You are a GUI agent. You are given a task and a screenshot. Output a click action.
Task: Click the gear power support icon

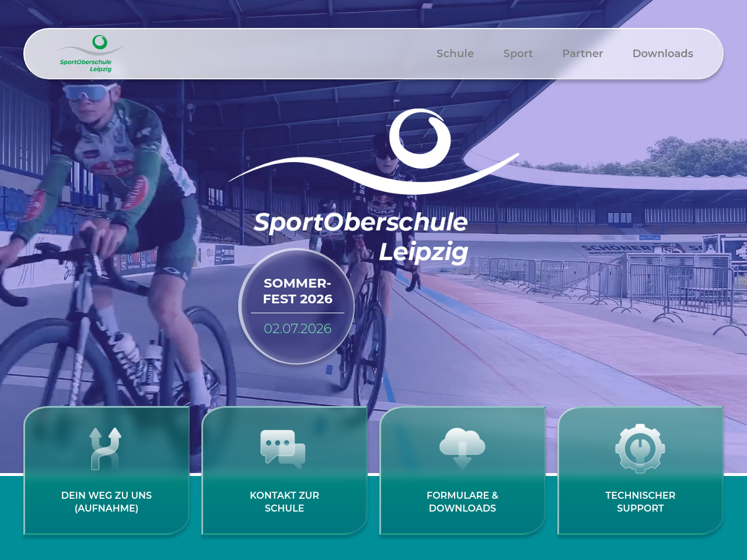click(640, 449)
